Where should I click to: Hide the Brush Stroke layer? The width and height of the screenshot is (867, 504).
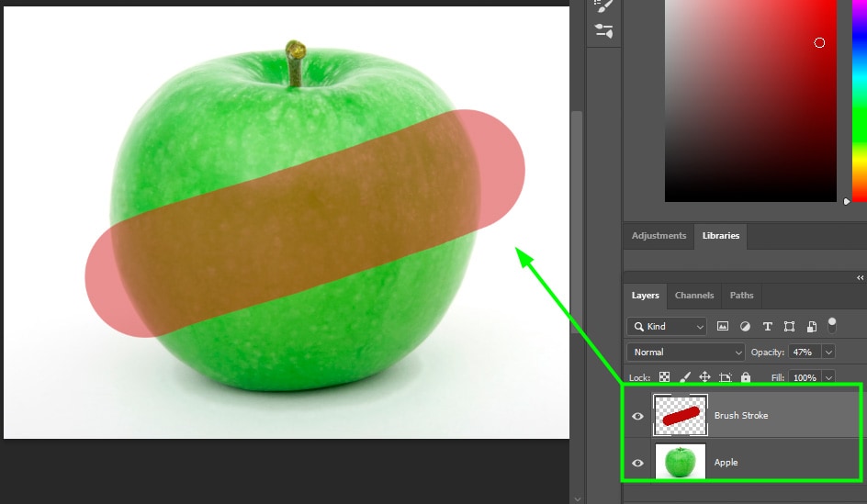638,416
